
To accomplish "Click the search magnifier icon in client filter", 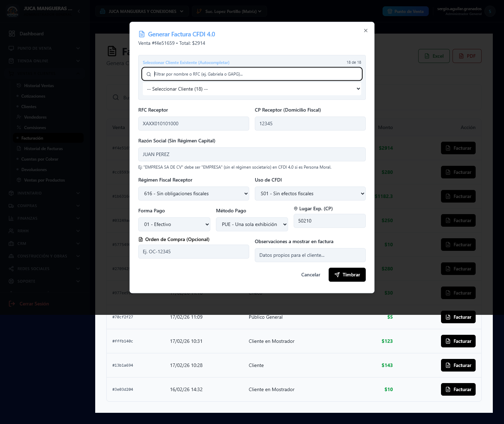I will pyautogui.click(x=149, y=74).
